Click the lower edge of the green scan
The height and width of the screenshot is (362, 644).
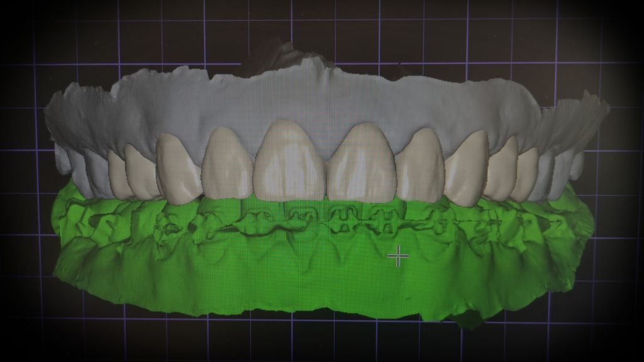[314, 308]
